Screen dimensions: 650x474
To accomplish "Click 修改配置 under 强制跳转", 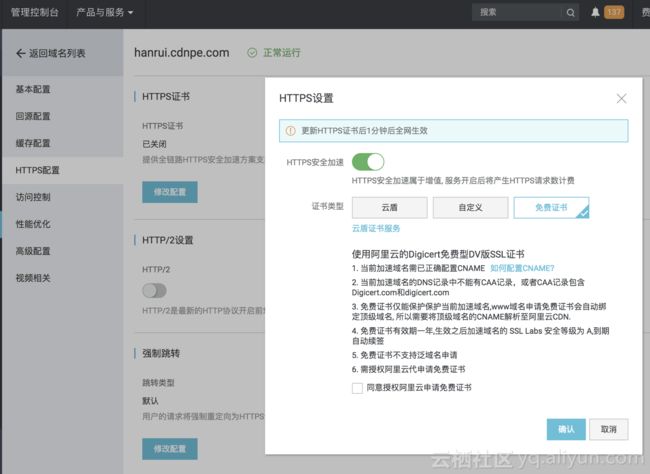I will [170, 449].
